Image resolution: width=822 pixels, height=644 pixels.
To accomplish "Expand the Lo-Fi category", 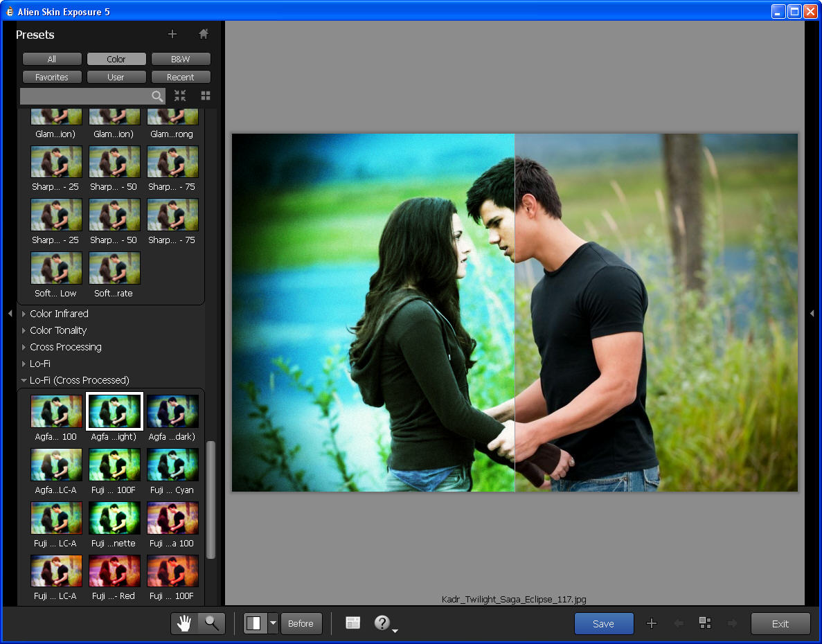I will coord(24,364).
